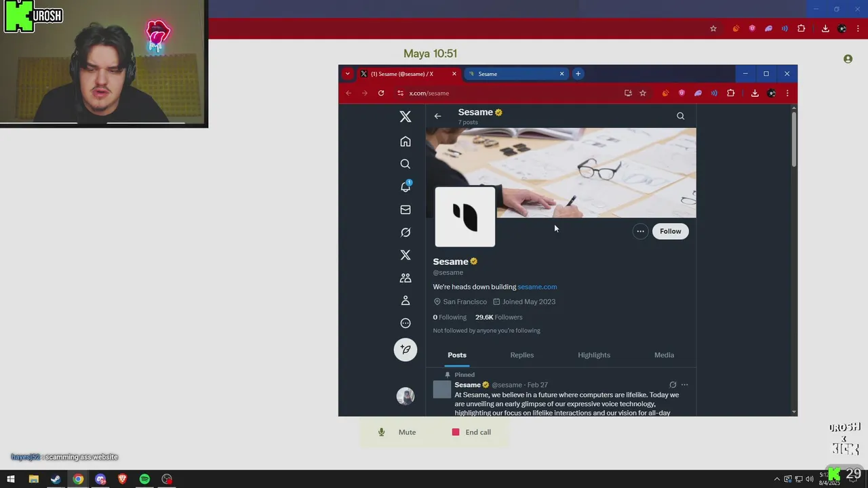Open pinned post text by Sesame
The width and height of the screenshot is (868, 488).
(566, 403)
